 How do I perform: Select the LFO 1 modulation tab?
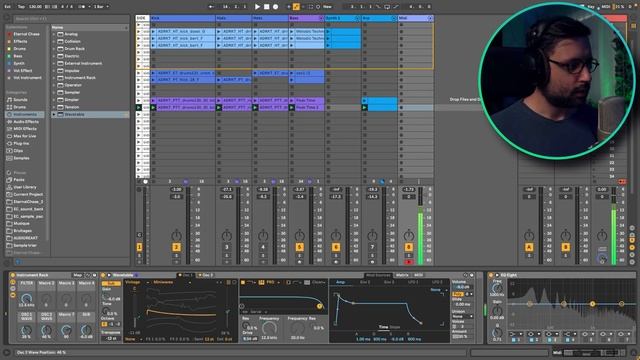(x=413, y=282)
